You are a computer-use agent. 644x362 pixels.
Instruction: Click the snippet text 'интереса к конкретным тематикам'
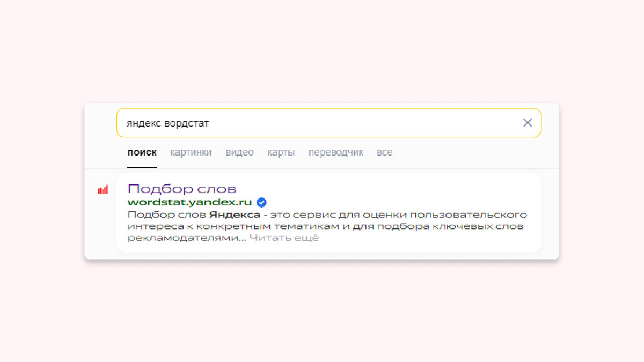[233, 226]
